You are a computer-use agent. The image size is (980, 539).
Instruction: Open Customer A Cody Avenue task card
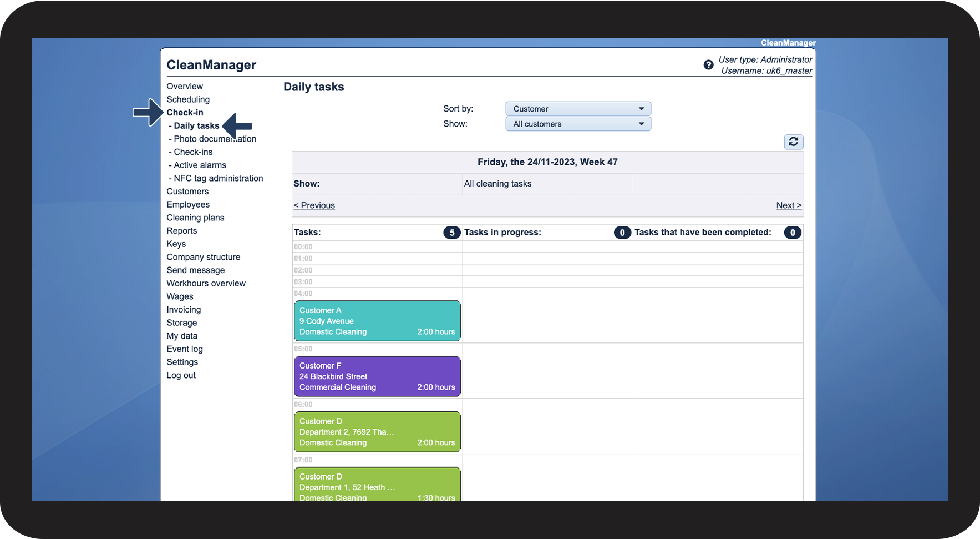[377, 321]
